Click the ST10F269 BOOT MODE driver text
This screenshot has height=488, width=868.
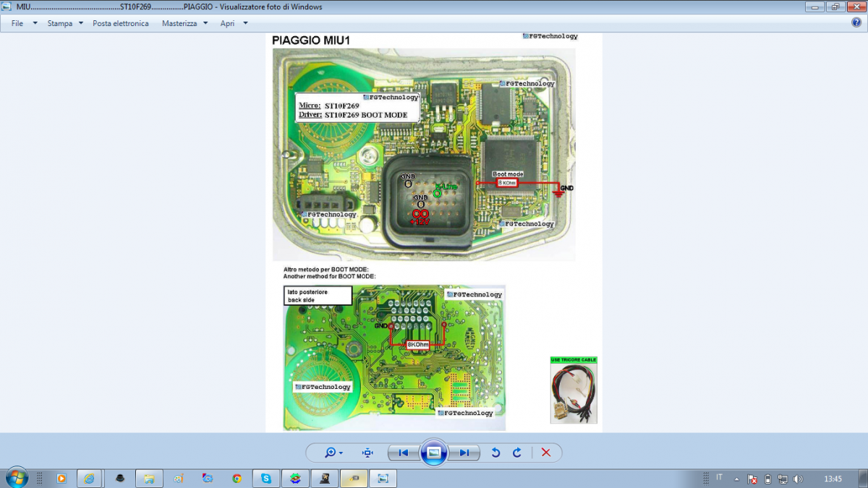[366, 115]
